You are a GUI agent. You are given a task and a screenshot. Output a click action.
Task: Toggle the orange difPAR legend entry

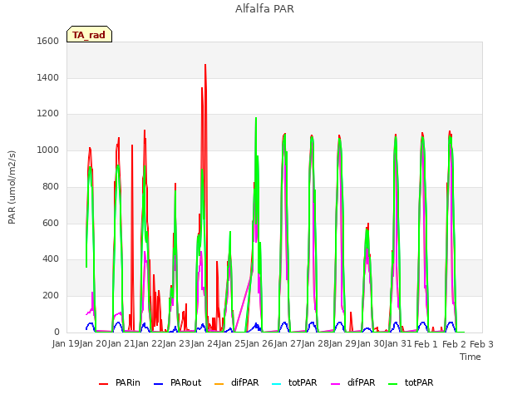pos(236,382)
